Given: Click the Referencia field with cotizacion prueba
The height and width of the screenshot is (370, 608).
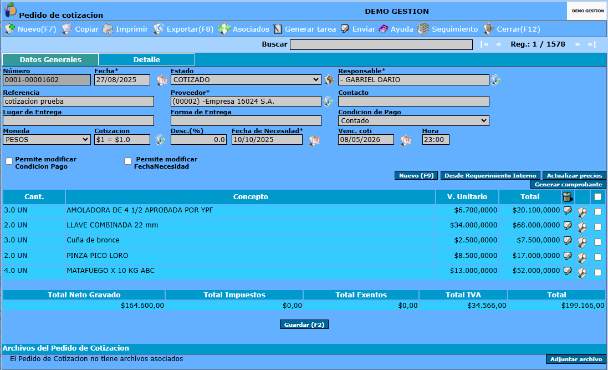Looking at the screenshot, I should click(78, 102).
